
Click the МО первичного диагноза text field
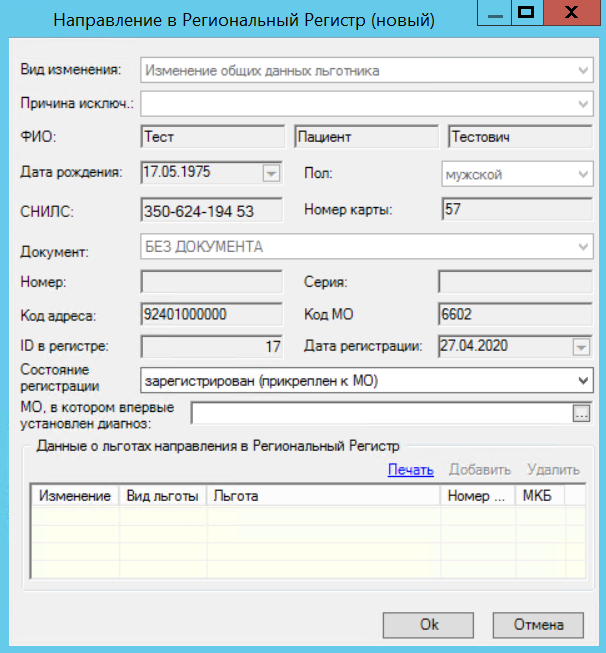(382, 413)
